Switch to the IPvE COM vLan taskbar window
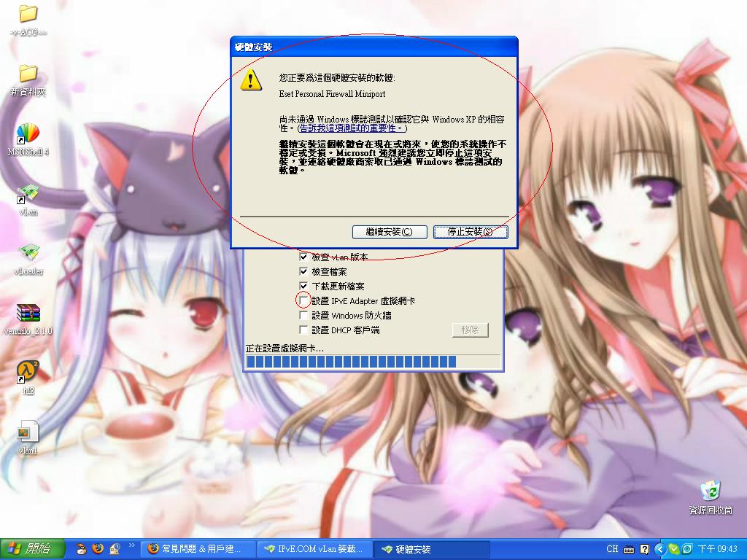Viewport: 747px width, 560px height. click(314, 549)
